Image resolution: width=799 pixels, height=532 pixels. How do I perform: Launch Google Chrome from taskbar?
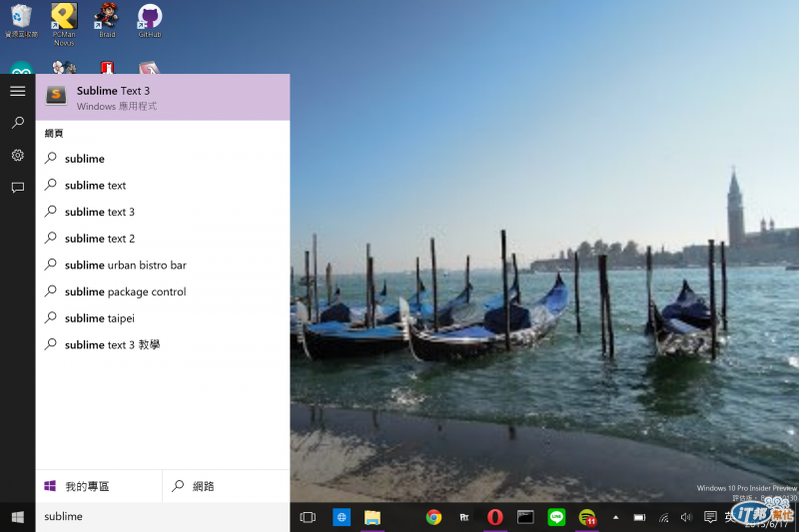[433, 517]
